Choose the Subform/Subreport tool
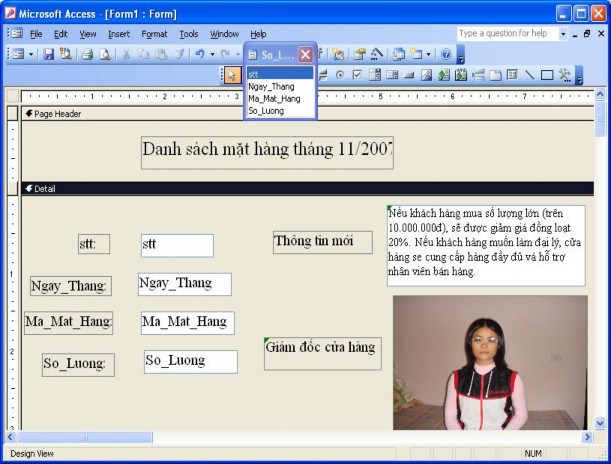This screenshot has height=464, width=611. coord(512,75)
